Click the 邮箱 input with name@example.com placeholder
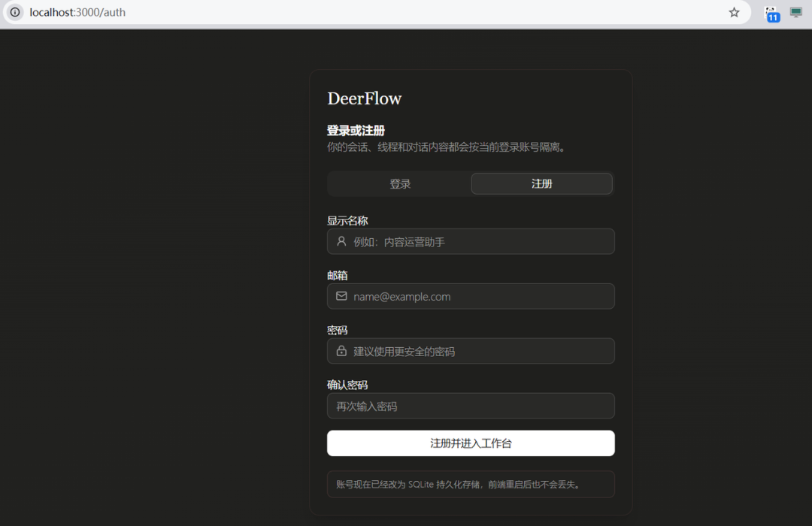The height and width of the screenshot is (526, 812). (471, 296)
